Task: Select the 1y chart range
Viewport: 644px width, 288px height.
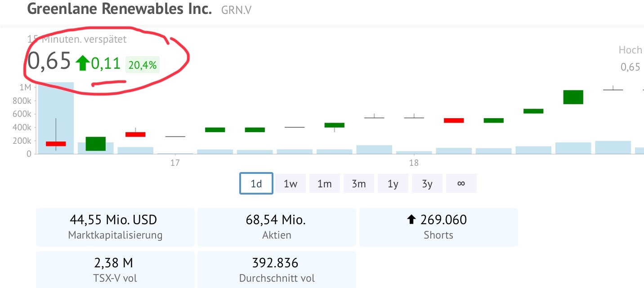Action: tap(393, 183)
